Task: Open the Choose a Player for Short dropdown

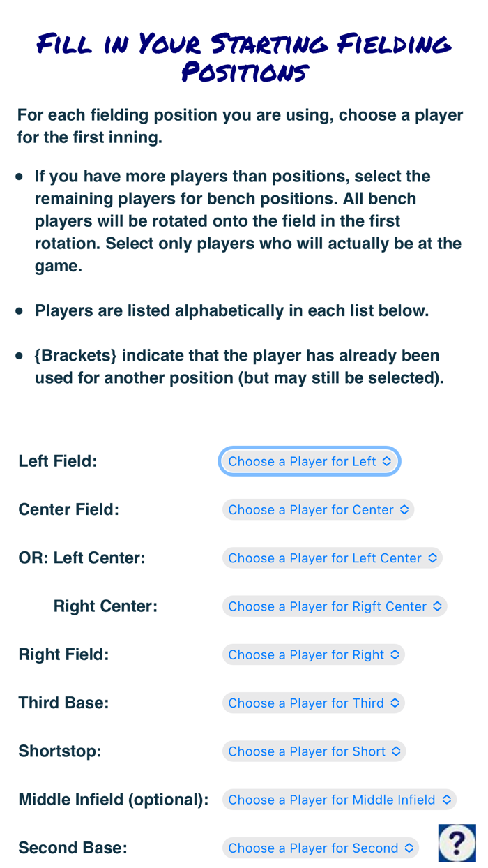Action: tap(314, 751)
